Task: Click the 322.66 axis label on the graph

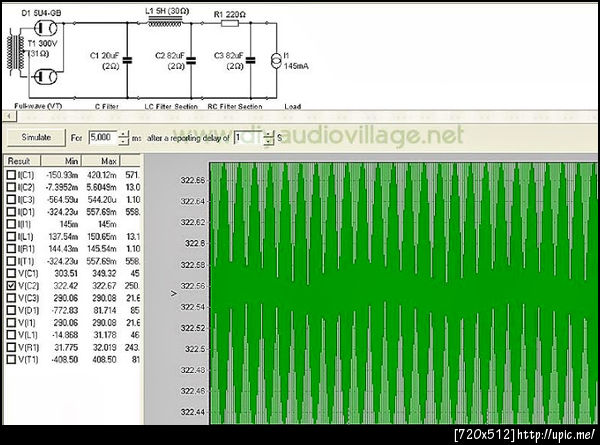Action: click(x=192, y=180)
